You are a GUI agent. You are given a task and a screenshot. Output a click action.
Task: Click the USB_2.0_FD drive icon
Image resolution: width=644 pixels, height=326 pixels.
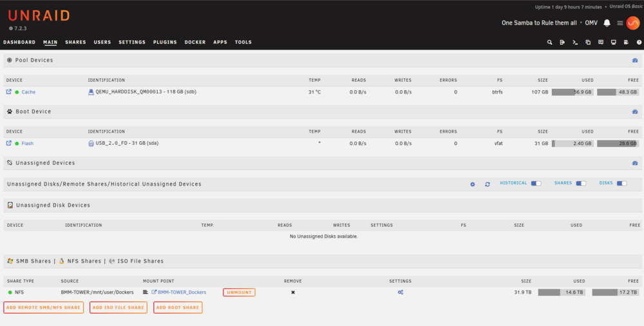point(91,144)
